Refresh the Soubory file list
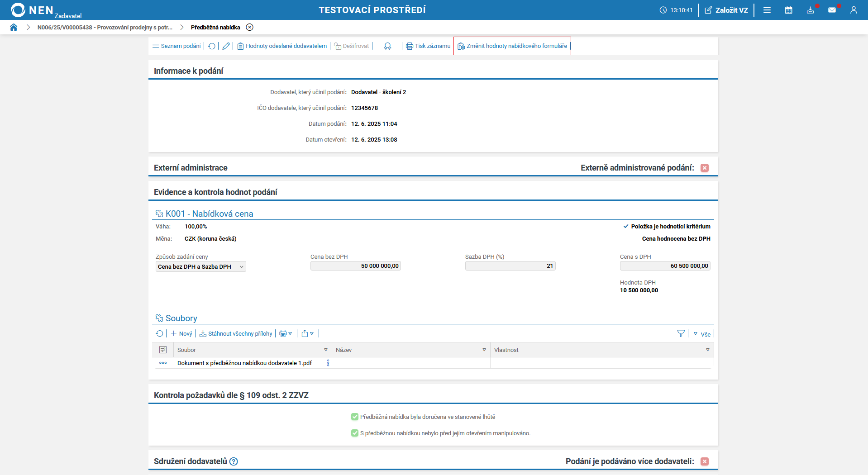The image size is (868, 475). (x=159, y=333)
